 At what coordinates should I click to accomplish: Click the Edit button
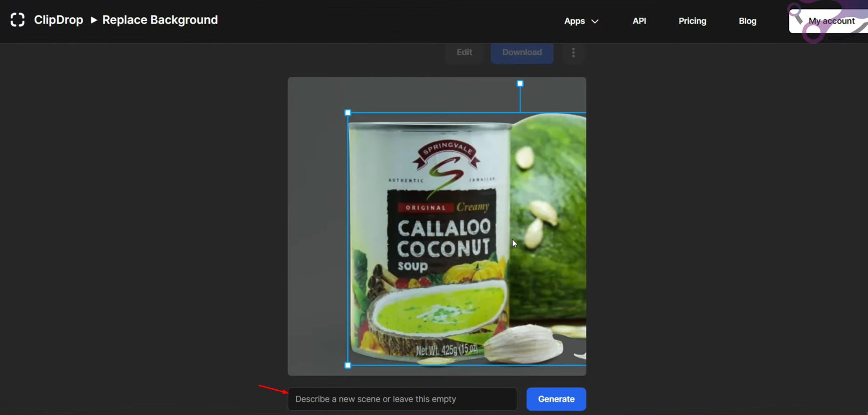(x=464, y=52)
